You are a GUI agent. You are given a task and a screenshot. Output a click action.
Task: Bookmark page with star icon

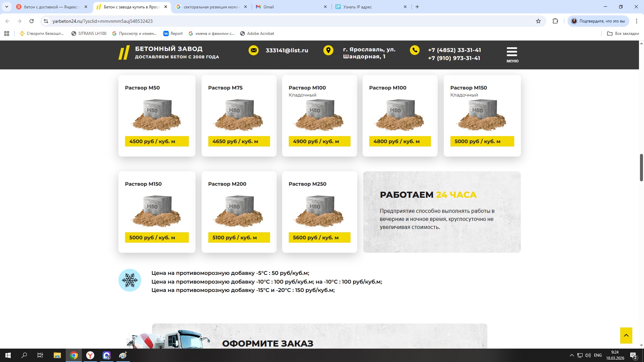[x=538, y=21]
